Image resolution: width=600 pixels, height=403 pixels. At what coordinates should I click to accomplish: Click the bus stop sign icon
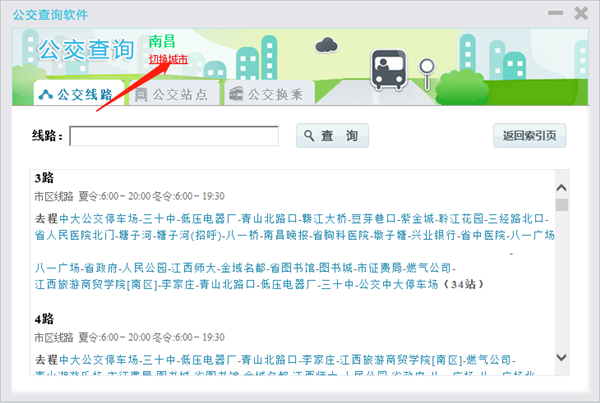coord(427,74)
